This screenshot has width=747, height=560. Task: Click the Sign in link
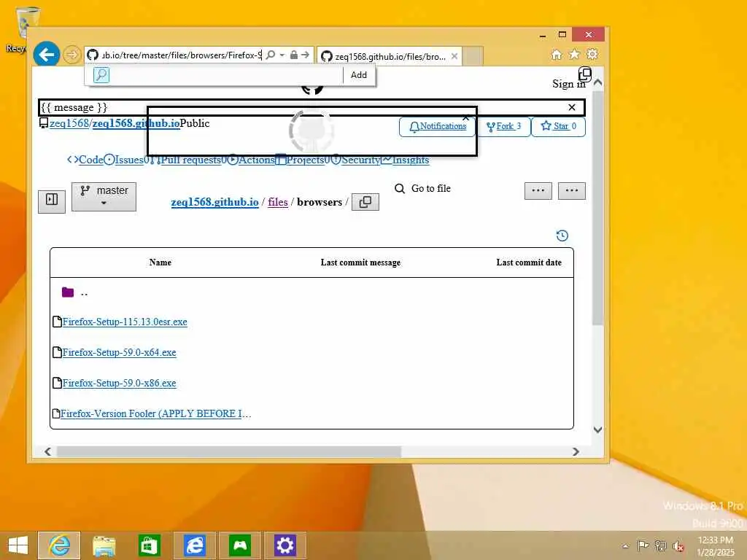pos(569,84)
